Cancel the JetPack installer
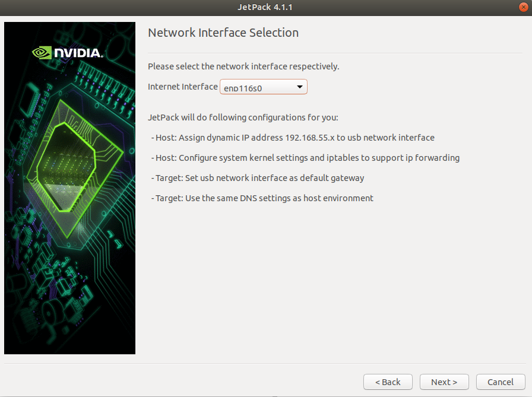This screenshot has height=397, width=532. click(501, 382)
